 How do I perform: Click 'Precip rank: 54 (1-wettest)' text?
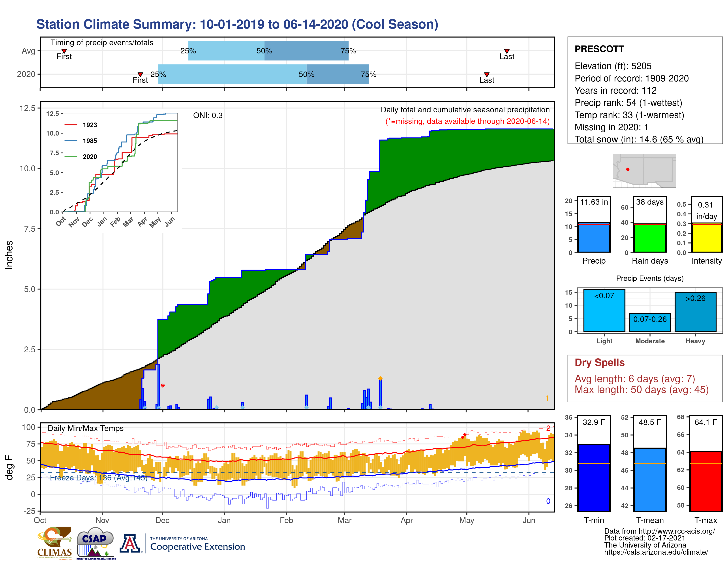pyautogui.click(x=628, y=103)
